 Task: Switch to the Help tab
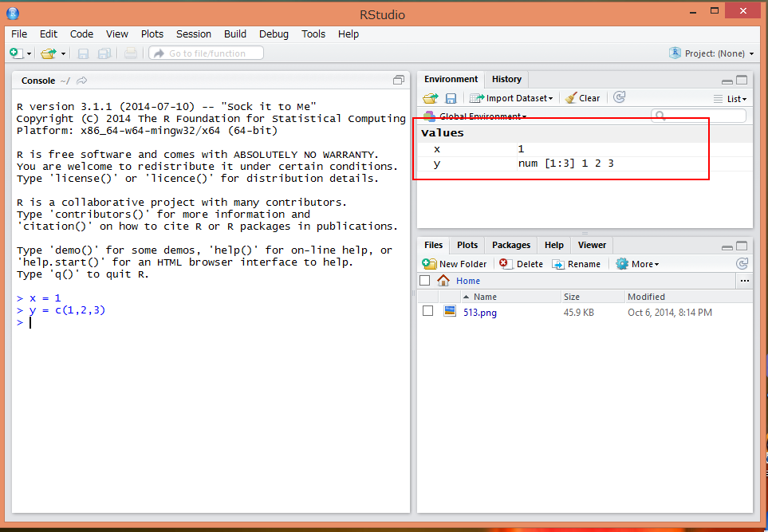[554, 245]
